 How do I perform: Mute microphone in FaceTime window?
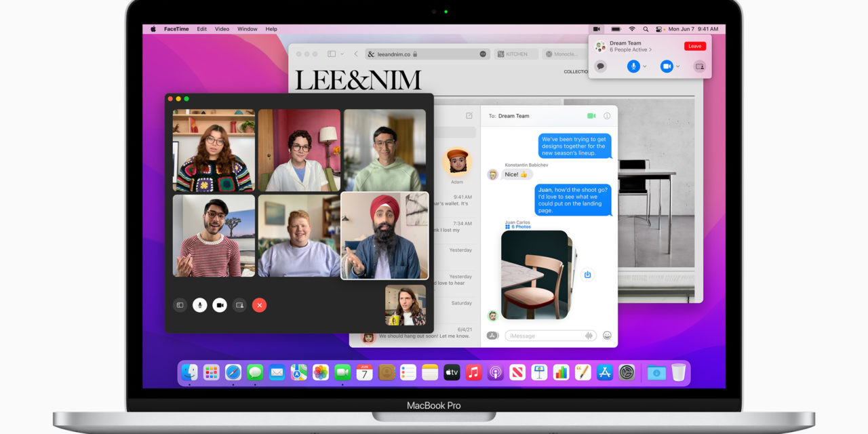coord(199,305)
